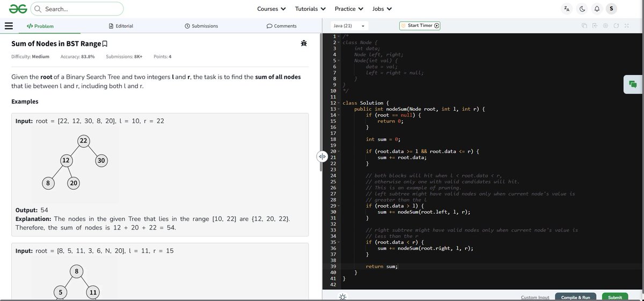644x301 pixels.
Task: Switch to the Submissions tab
Action: pos(201,26)
